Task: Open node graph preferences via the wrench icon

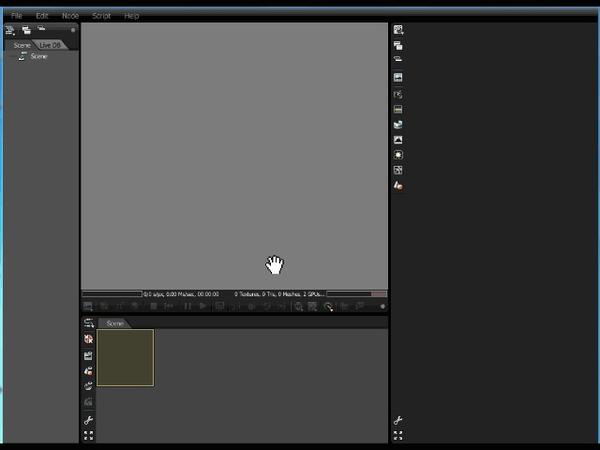Action: click(x=88, y=420)
